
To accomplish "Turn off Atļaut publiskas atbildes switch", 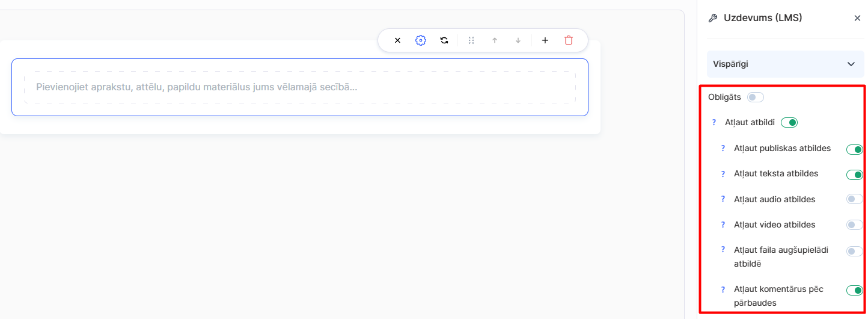I will click(x=854, y=149).
